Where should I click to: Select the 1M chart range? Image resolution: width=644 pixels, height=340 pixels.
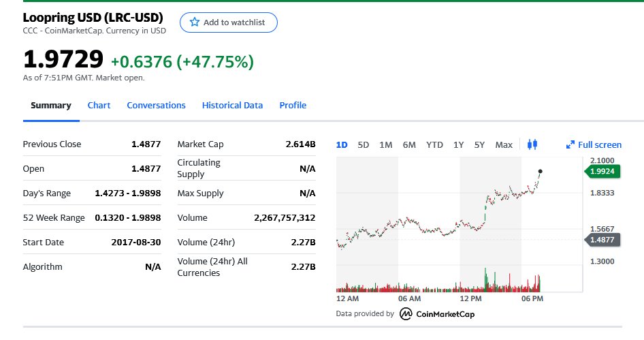(x=386, y=144)
